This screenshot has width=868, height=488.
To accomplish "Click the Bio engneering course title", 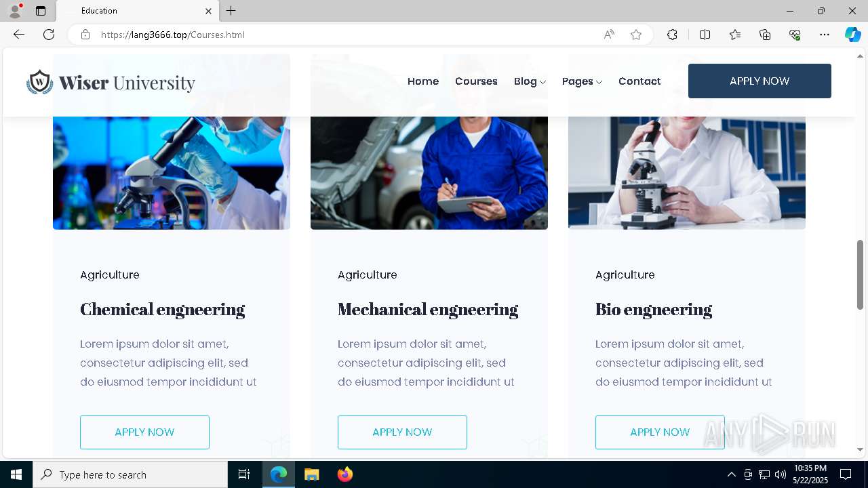I will click(654, 310).
